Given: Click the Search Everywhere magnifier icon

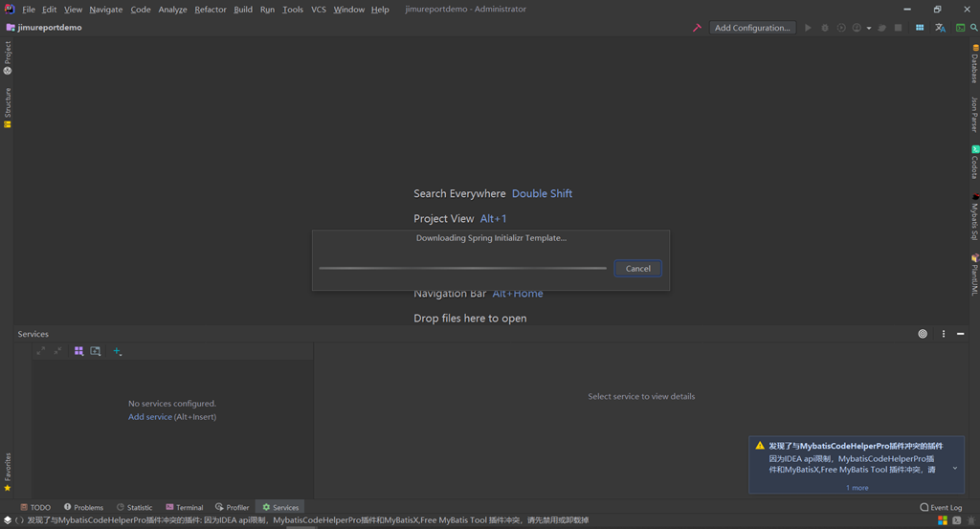Looking at the screenshot, I should pos(973,28).
